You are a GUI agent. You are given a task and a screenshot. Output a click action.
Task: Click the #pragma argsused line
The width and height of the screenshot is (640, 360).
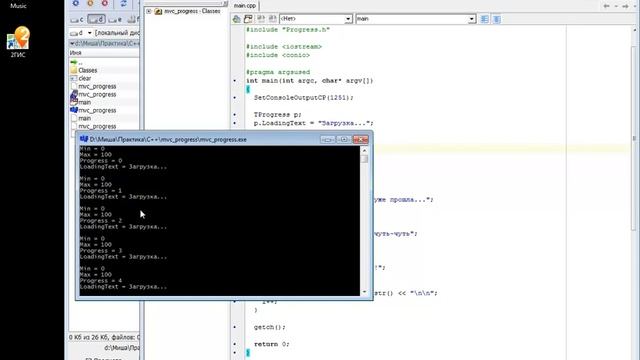pos(278,72)
